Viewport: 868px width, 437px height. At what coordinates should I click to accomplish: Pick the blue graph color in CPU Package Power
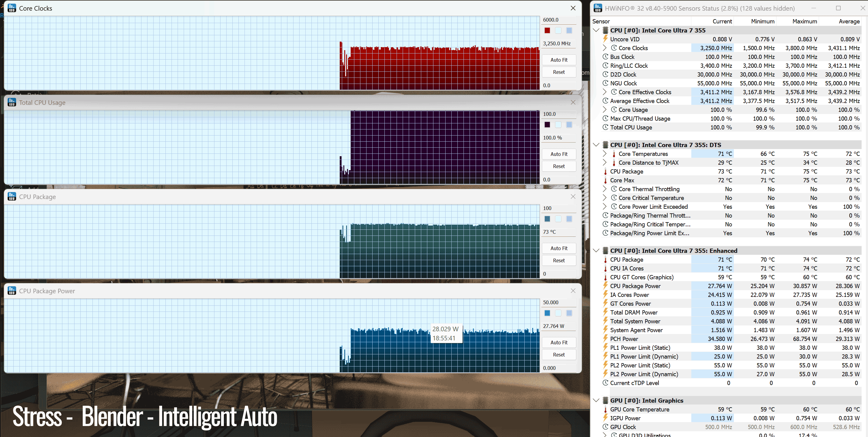pos(547,313)
